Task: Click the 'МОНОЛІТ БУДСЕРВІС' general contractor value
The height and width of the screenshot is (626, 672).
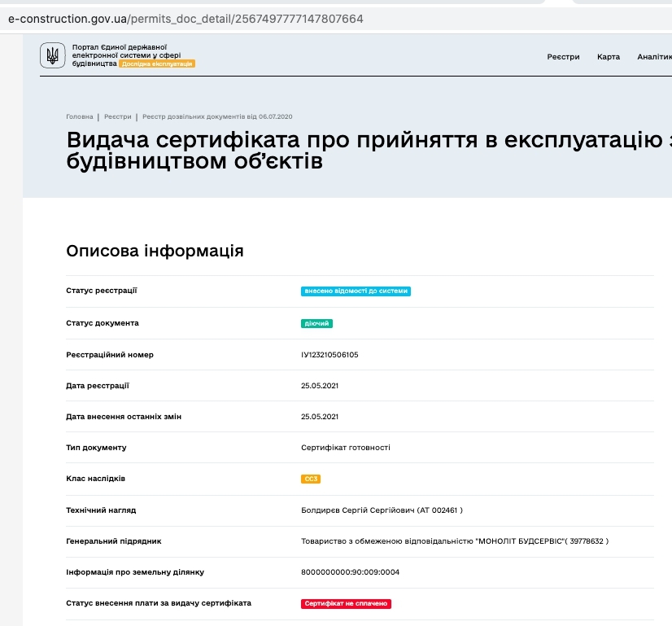Action: tap(455, 541)
